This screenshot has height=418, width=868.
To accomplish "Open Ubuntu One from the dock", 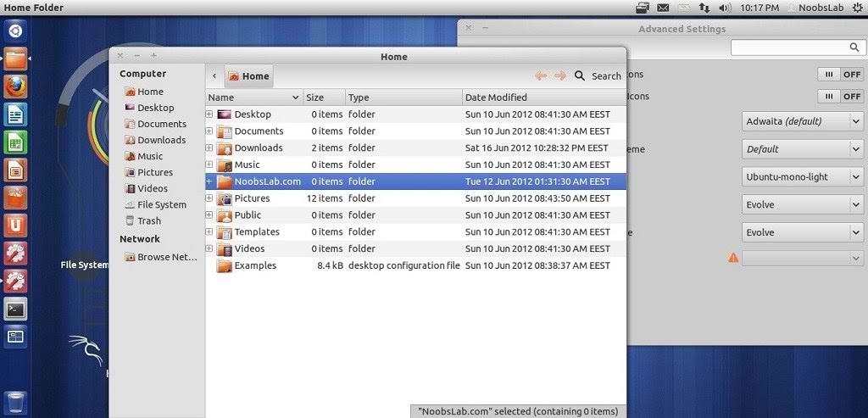I will [15, 226].
